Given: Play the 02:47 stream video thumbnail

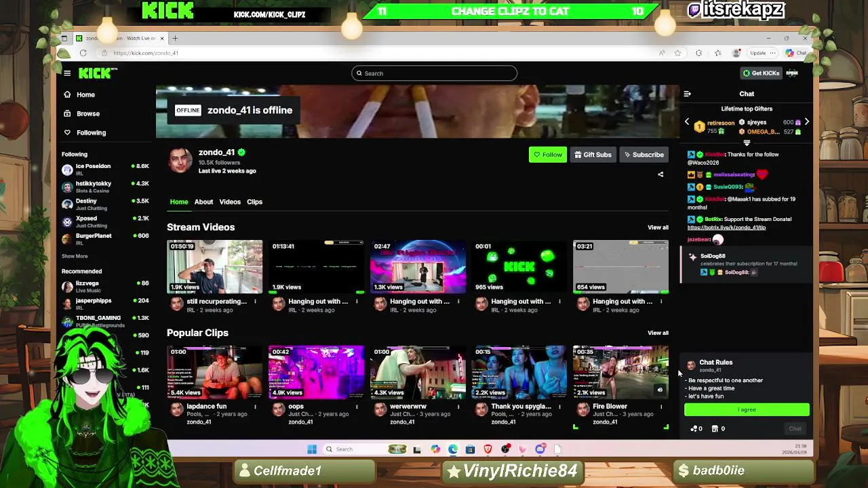Looking at the screenshot, I should [418, 266].
